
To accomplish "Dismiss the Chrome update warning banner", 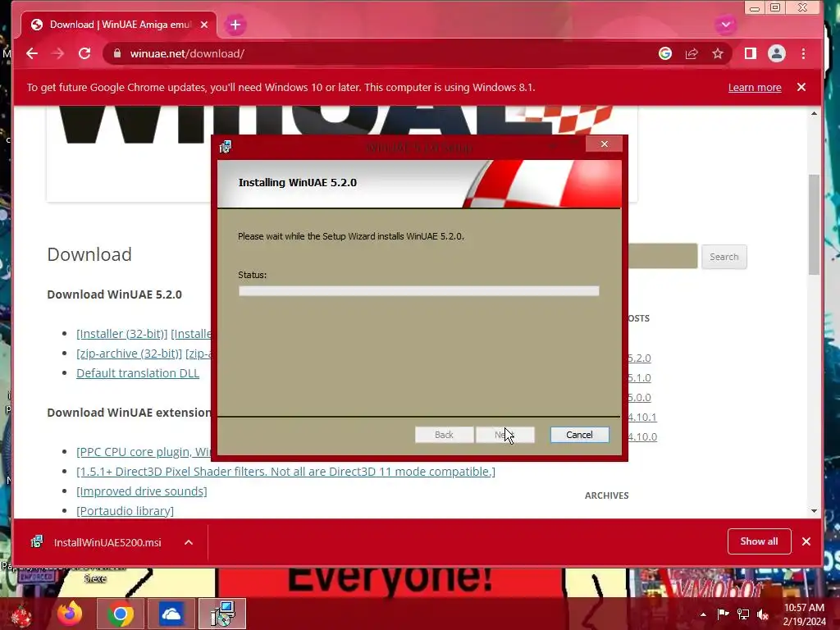I will click(x=801, y=87).
